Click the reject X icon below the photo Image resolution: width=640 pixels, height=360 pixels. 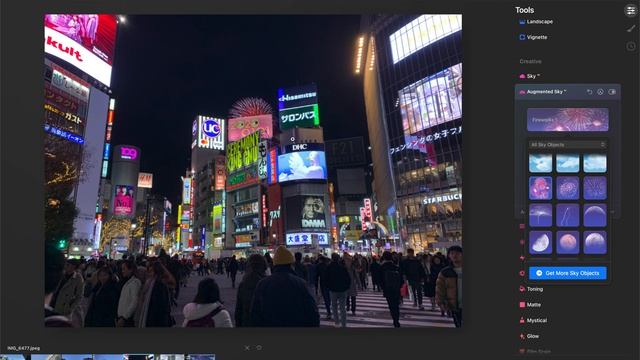coord(247,348)
